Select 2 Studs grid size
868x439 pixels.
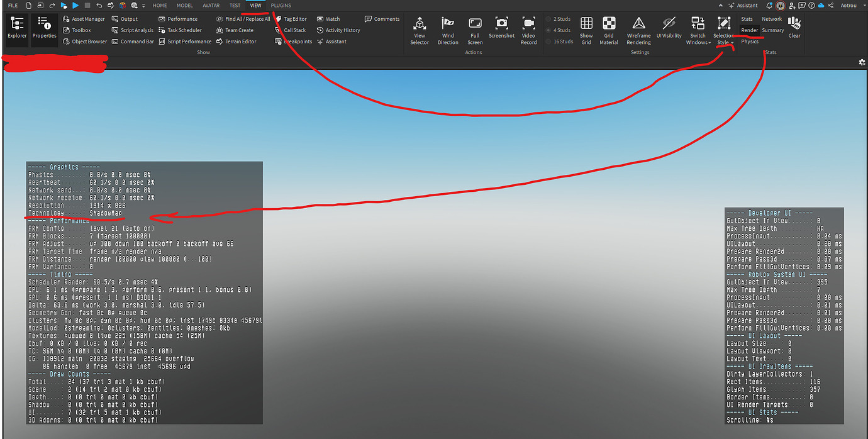click(558, 19)
